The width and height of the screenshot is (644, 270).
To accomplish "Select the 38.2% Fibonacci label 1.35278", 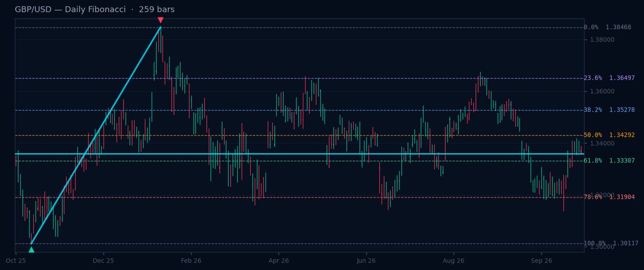I will point(609,110).
